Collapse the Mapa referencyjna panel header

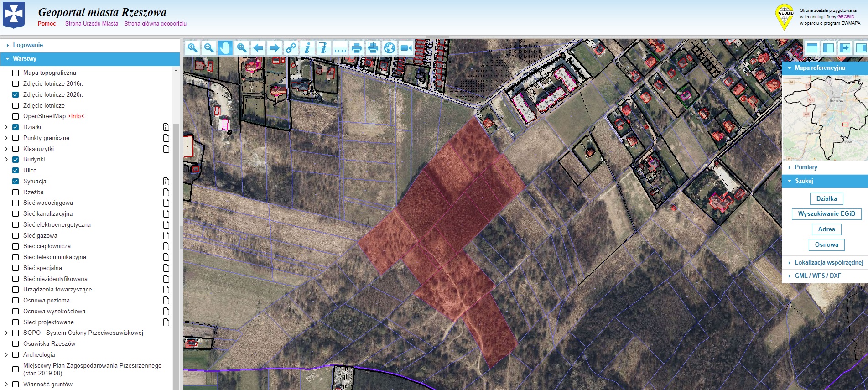(820, 68)
